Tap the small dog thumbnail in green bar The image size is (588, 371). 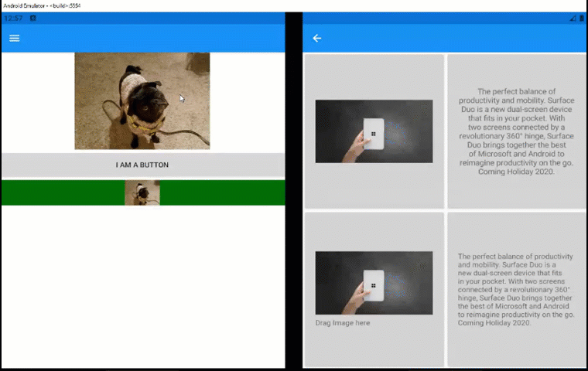pos(142,192)
